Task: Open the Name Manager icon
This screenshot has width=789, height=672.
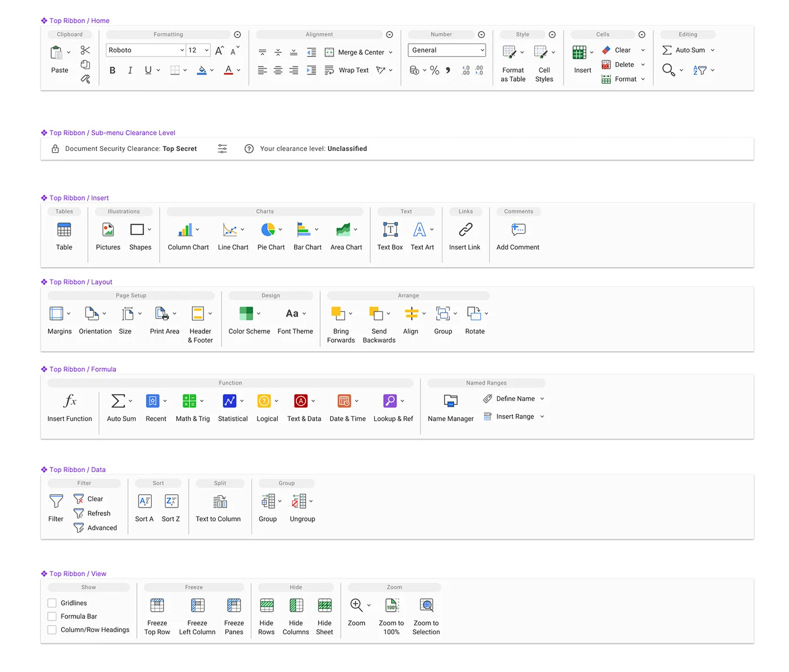Action: pyautogui.click(x=450, y=400)
